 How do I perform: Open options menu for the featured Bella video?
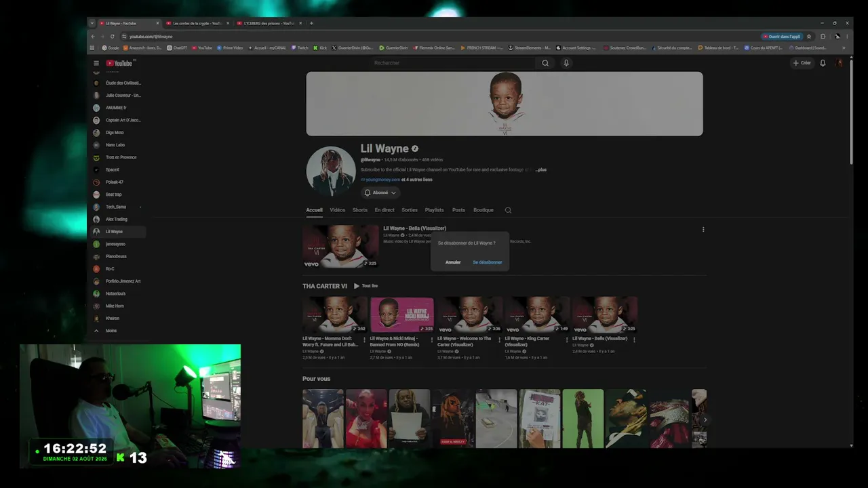[703, 229]
